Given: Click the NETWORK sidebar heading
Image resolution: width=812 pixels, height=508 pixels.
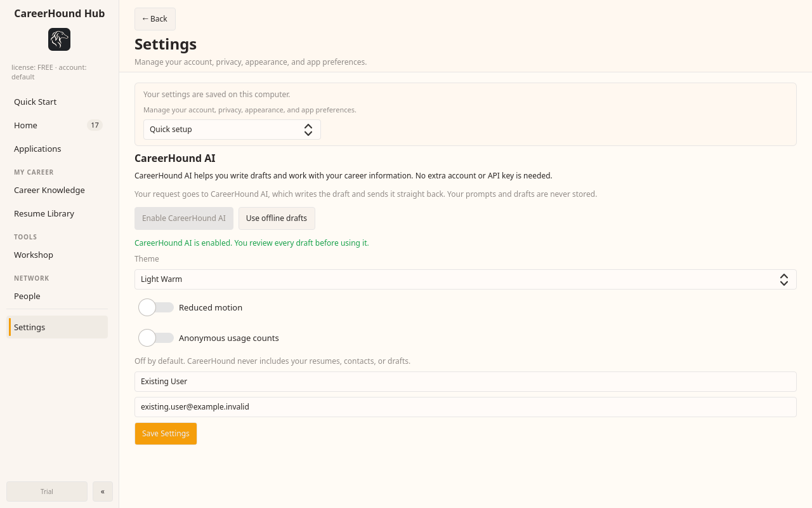Looking at the screenshot, I should point(32,278).
